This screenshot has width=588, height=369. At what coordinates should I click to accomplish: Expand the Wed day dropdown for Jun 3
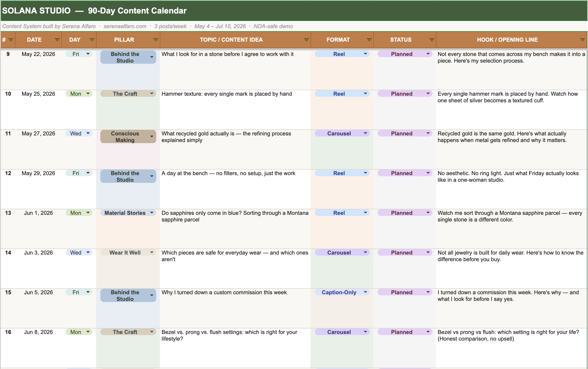(88, 252)
